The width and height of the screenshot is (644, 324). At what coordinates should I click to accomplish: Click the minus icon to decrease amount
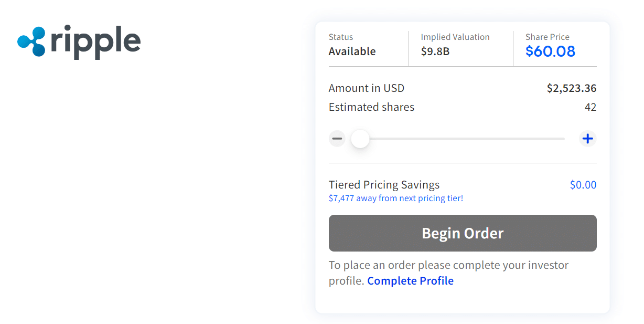pyautogui.click(x=337, y=139)
